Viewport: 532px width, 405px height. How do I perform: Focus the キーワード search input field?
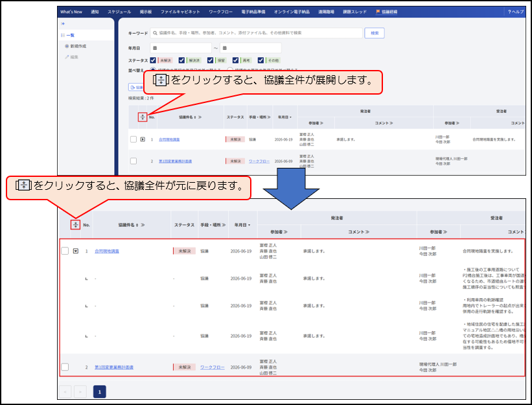coord(256,33)
